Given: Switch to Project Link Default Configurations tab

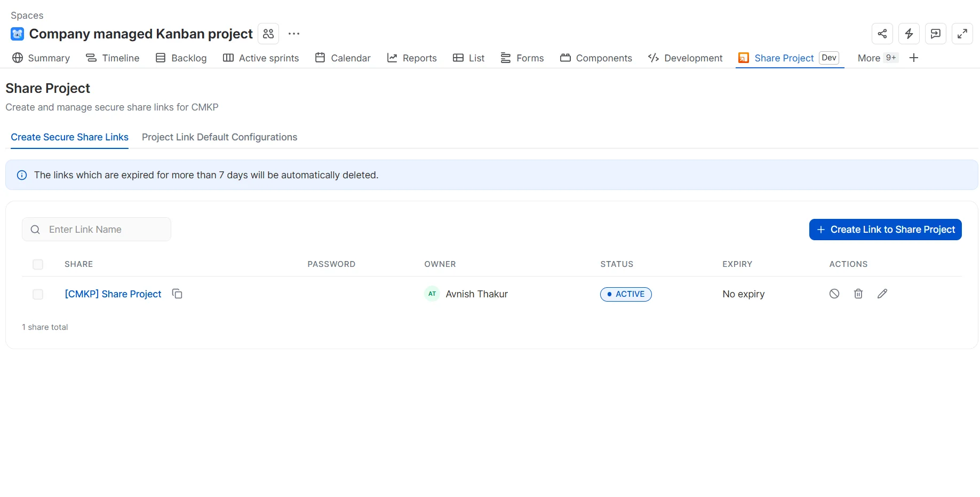Looking at the screenshot, I should click(219, 137).
